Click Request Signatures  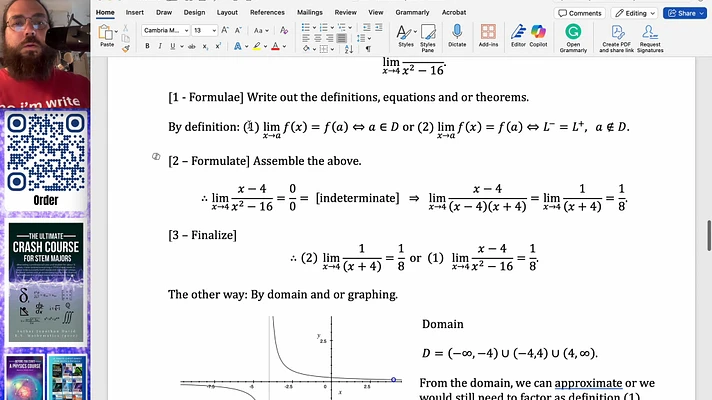pyautogui.click(x=650, y=38)
